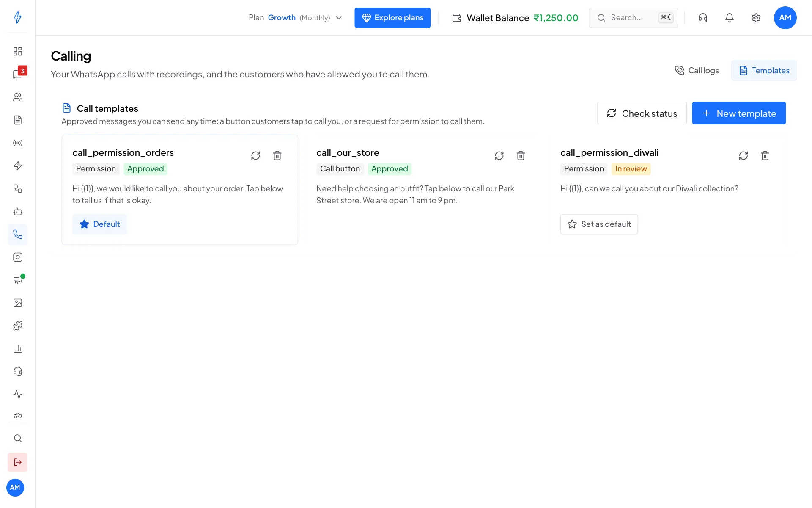Refresh status of call_permission_diwali template
812x508 pixels.
[743, 155]
